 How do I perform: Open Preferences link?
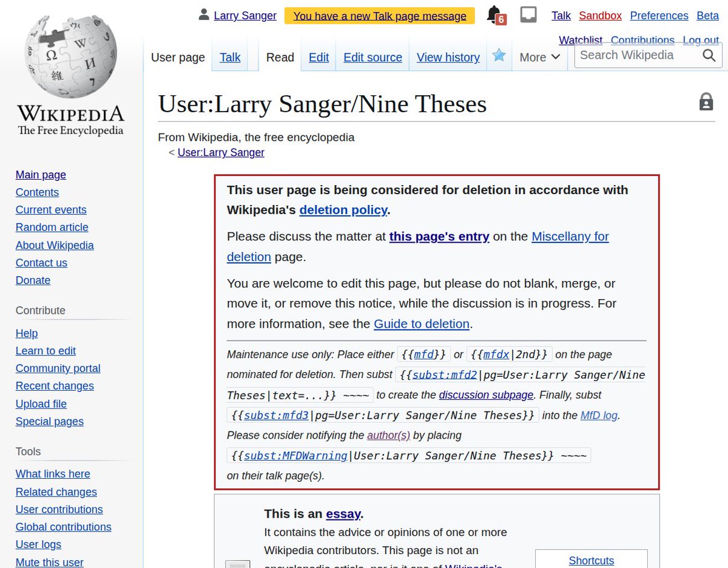click(659, 16)
